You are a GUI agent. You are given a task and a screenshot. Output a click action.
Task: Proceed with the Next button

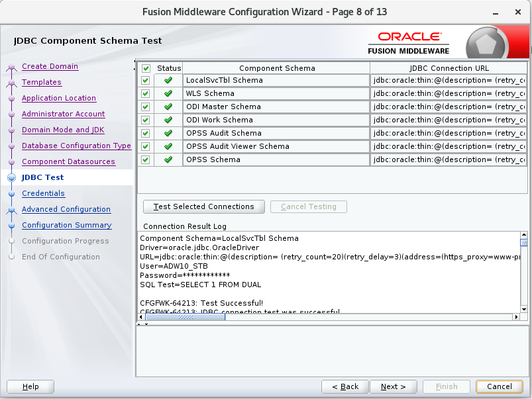click(x=394, y=387)
